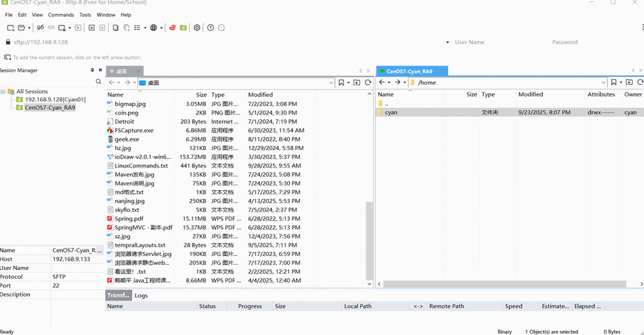Open the Commands menu
The image size is (644, 335).
(61, 14)
